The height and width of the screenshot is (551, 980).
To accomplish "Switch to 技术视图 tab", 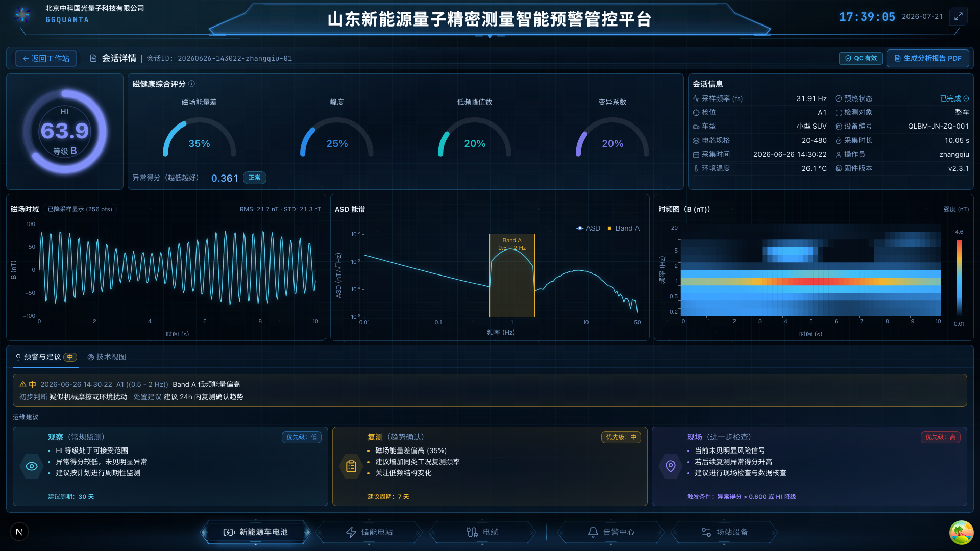I will click(x=107, y=357).
